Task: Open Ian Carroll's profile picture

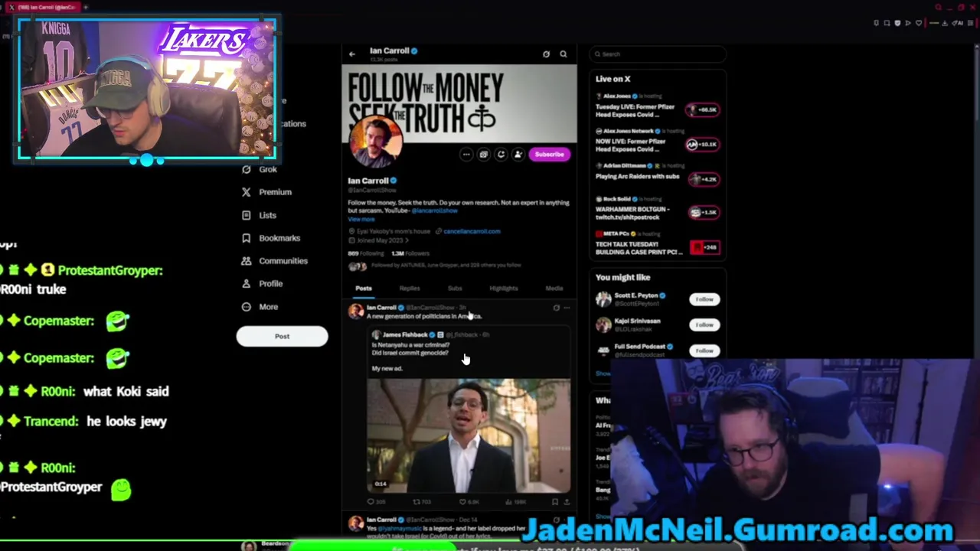Action: [x=375, y=142]
